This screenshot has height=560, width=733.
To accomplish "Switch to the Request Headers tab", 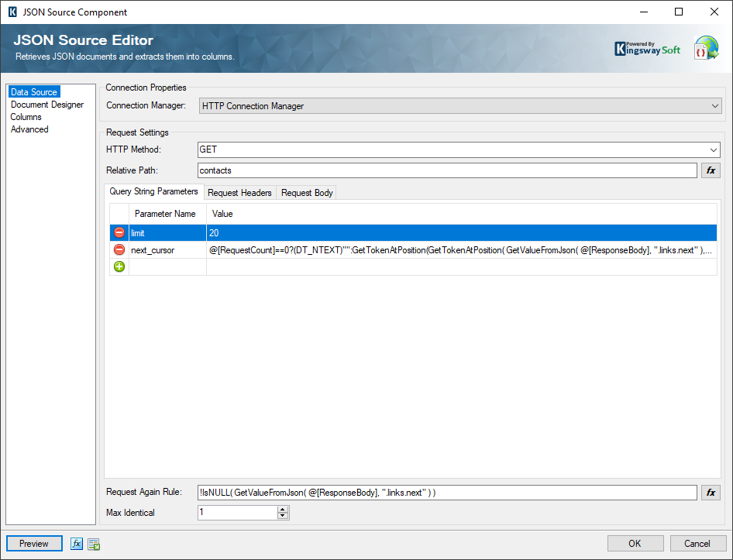I will click(239, 193).
